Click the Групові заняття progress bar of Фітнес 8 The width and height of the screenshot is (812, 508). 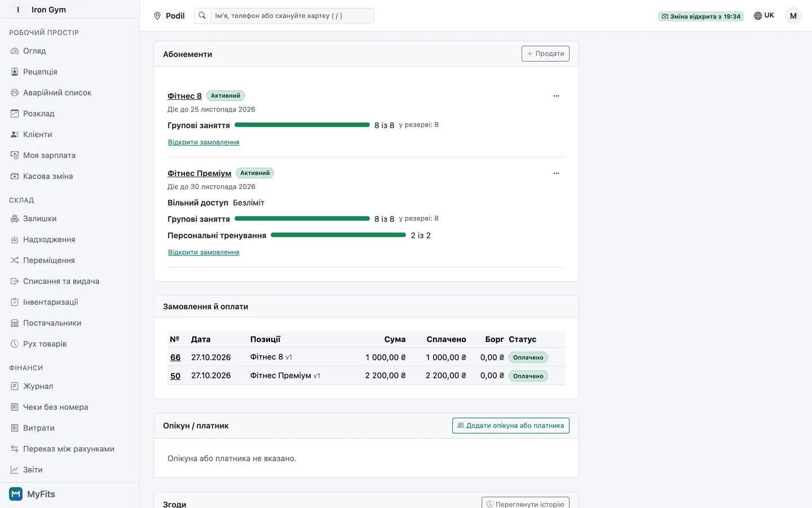click(x=302, y=125)
